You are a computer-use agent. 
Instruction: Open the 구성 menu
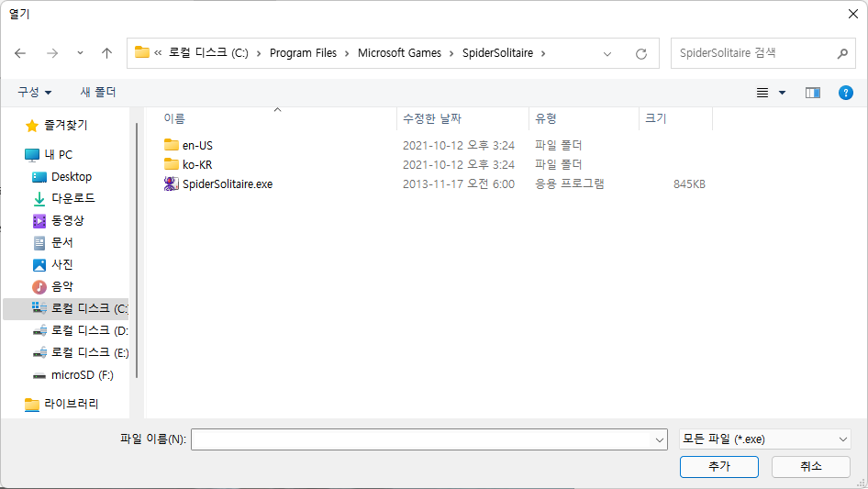(34, 92)
